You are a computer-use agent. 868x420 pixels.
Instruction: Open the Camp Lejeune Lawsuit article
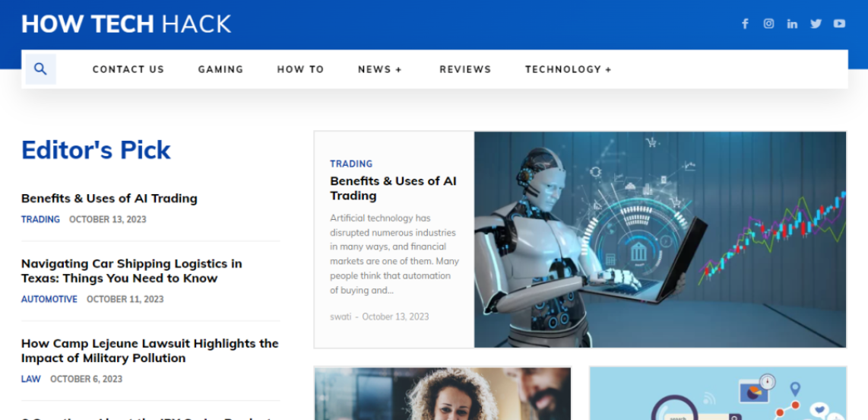150,351
